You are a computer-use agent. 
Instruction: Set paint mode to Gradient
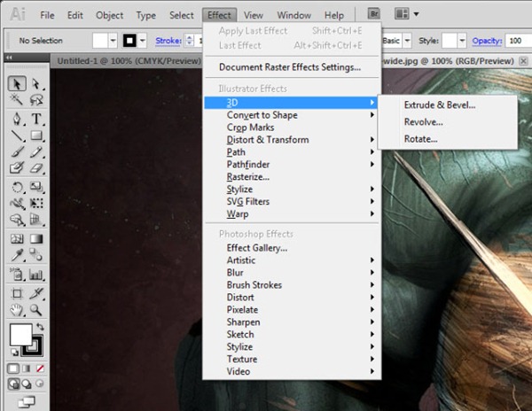(x=27, y=368)
